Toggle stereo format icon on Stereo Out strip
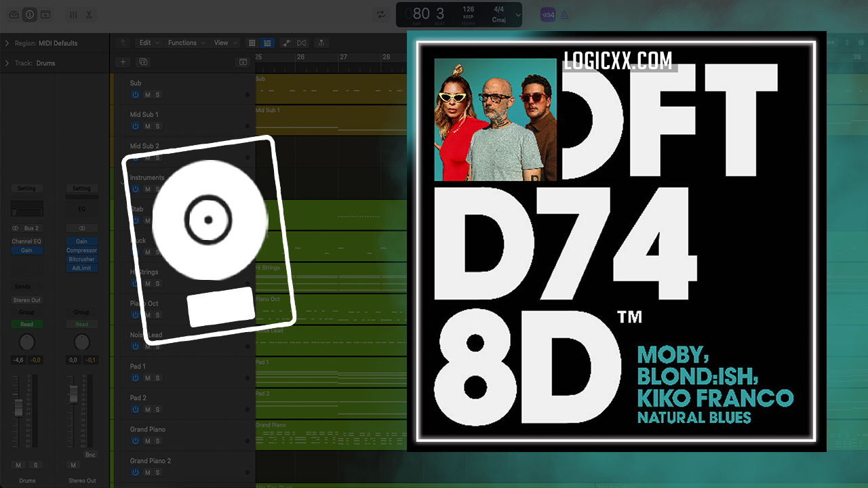This screenshot has width=868, height=488. point(82,228)
